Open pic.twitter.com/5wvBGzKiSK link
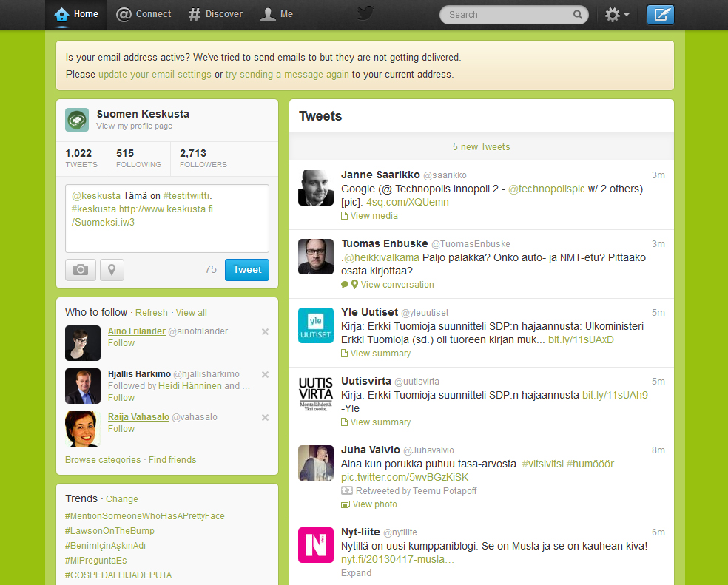 pos(405,477)
